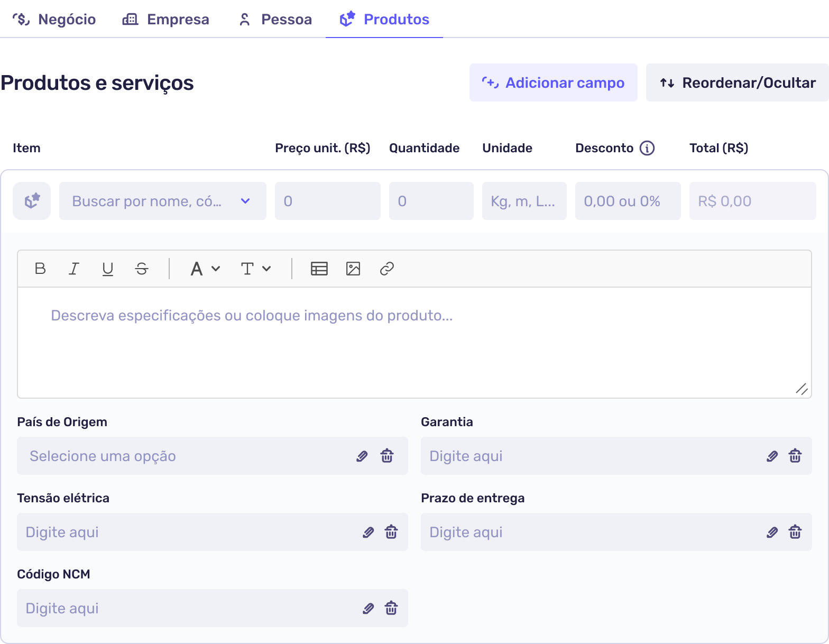This screenshot has height=644, width=829.
Task: Click the Adicionar campo button
Action: click(554, 82)
